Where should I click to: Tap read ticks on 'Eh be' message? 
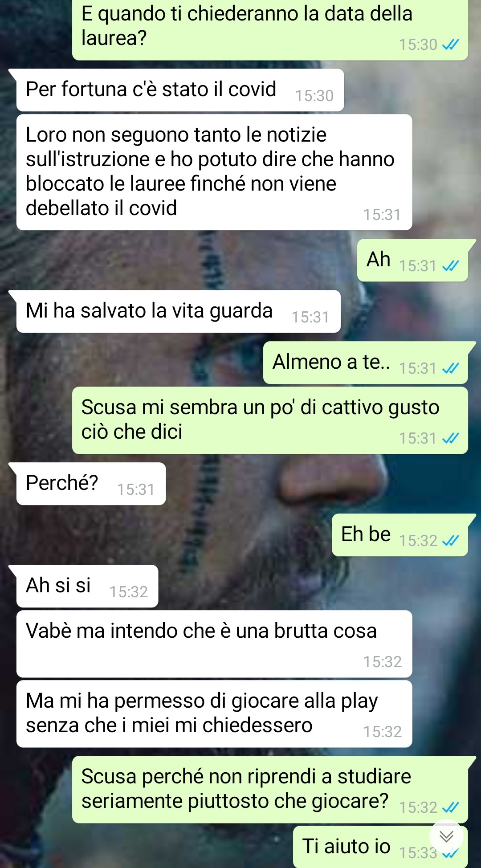[x=450, y=541]
